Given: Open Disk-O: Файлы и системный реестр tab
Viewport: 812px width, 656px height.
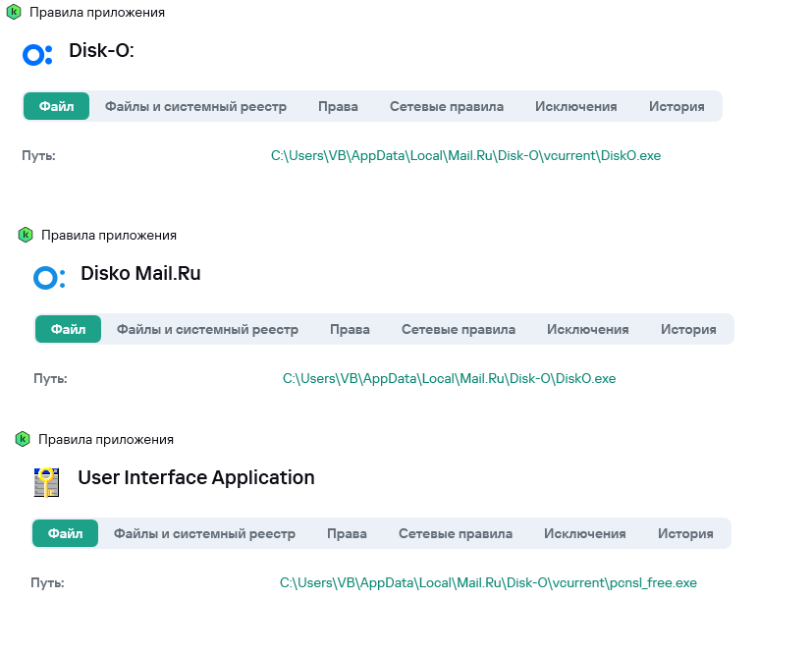Looking at the screenshot, I should pos(195,107).
